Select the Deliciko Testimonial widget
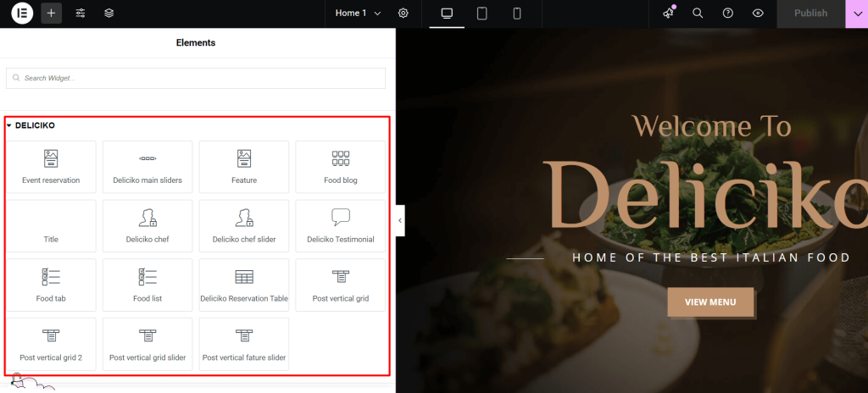 tap(341, 226)
